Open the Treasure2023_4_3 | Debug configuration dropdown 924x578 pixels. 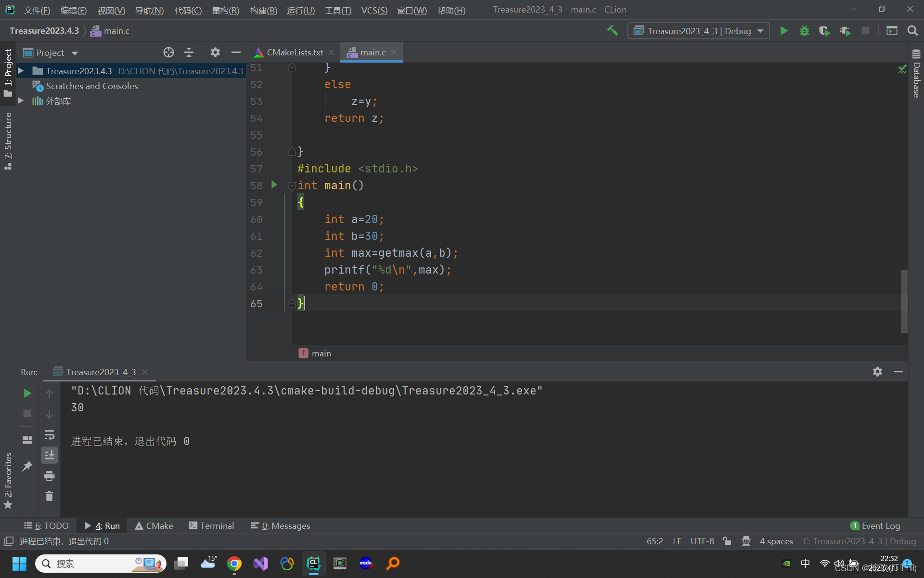pyautogui.click(x=699, y=31)
